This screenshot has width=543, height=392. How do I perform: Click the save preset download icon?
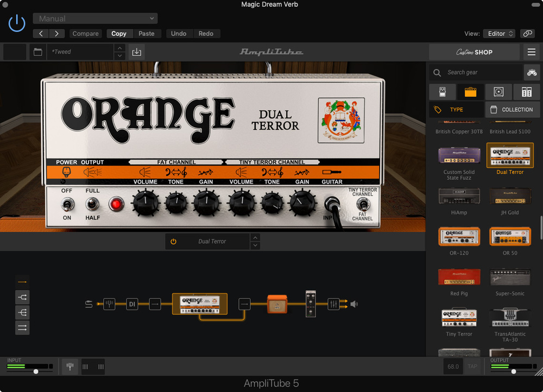coord(136,52)
